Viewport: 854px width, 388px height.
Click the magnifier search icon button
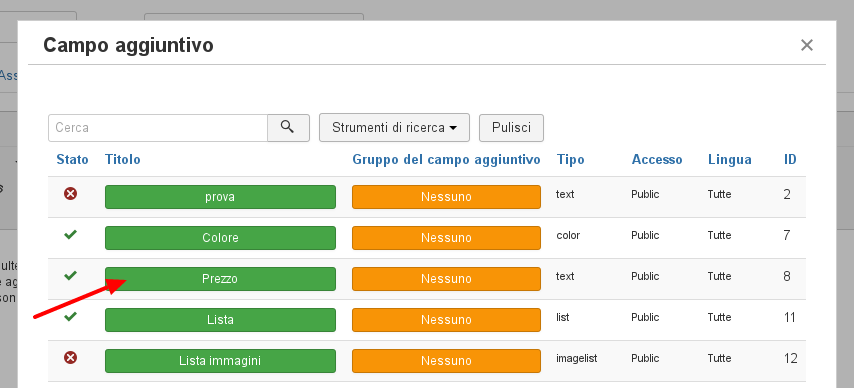click(288, 128)
